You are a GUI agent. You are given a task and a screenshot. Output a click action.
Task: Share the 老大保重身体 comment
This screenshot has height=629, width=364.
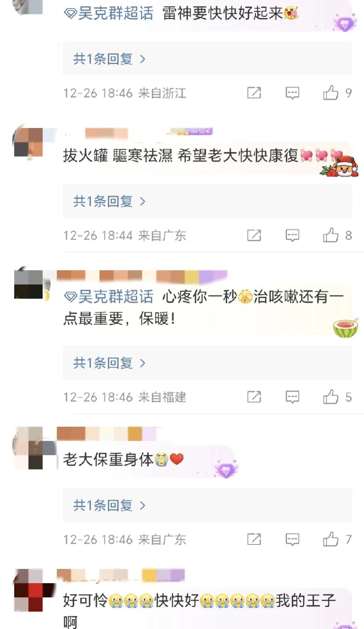[254, 539]
